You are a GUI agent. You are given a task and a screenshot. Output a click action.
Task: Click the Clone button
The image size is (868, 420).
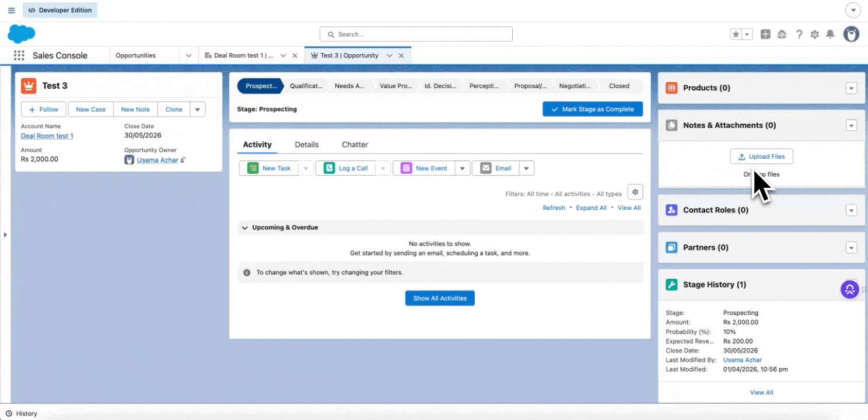click(174, 109)
